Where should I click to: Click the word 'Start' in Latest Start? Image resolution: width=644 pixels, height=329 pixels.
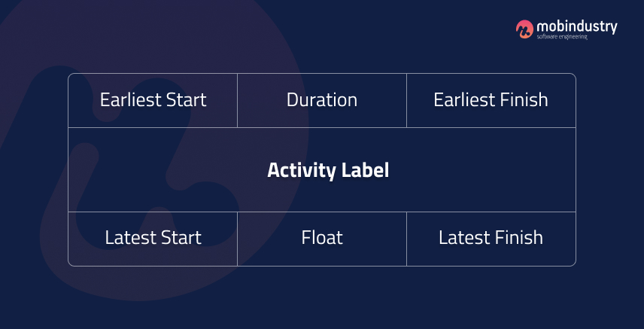(178, 238)
